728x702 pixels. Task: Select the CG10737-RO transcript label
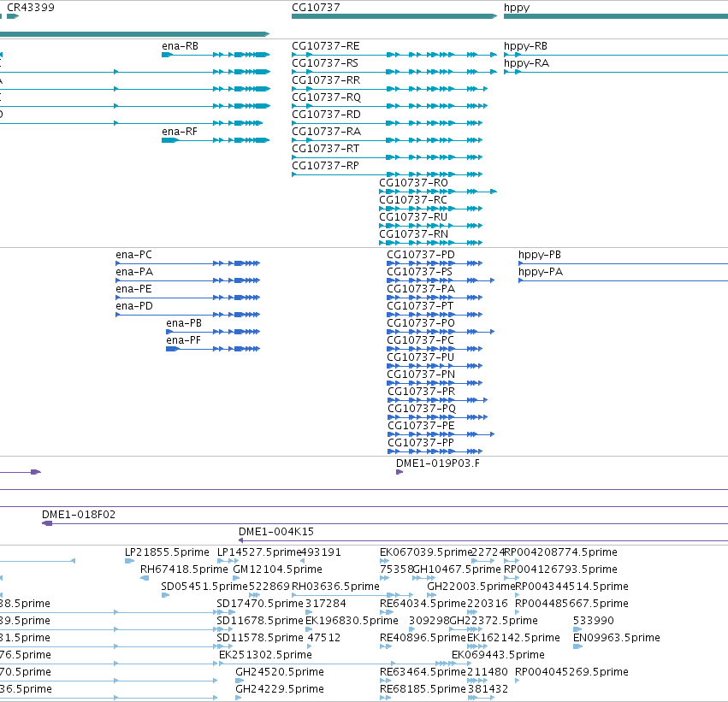[x=414, y=183]
